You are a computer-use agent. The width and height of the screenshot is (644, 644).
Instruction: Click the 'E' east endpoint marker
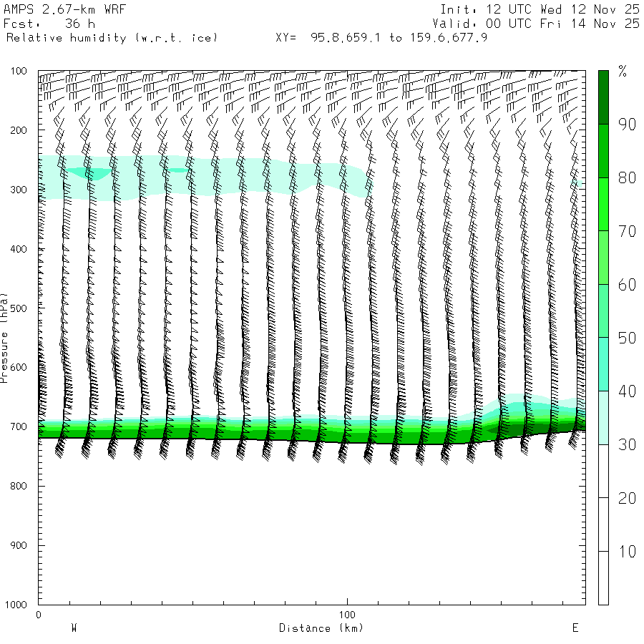coord(575,628)
